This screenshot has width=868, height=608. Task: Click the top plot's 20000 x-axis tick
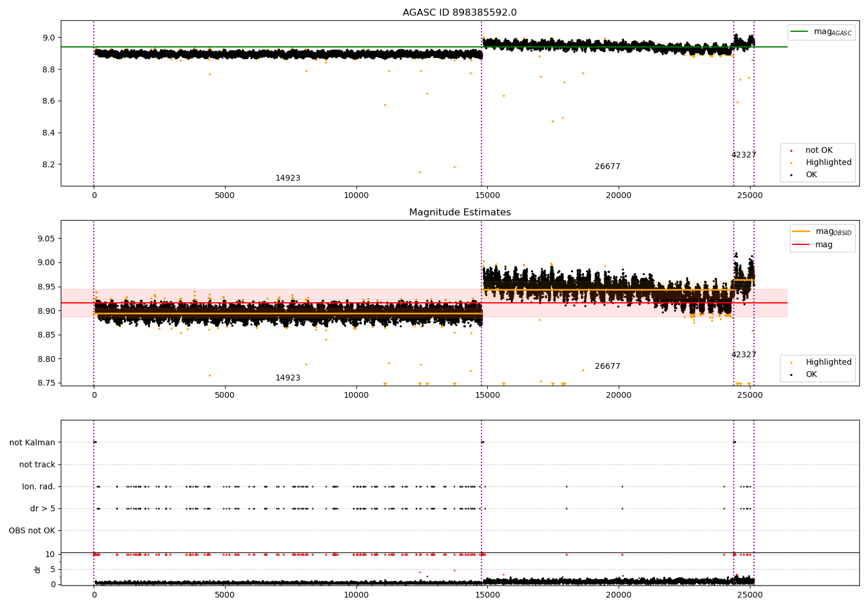(x=619, y=196)
